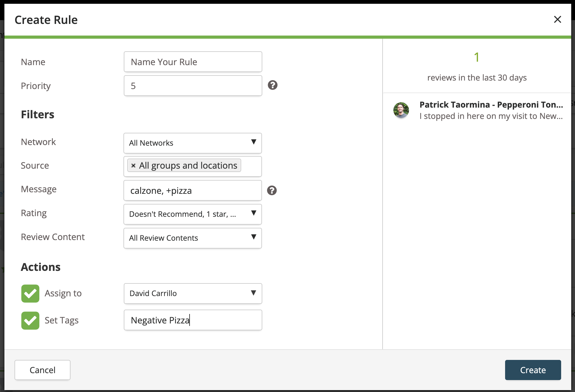Screen dimensions: 575x392
Task: Open the David Carrillo assignee dropdown
Action: (x=193, y=294)
